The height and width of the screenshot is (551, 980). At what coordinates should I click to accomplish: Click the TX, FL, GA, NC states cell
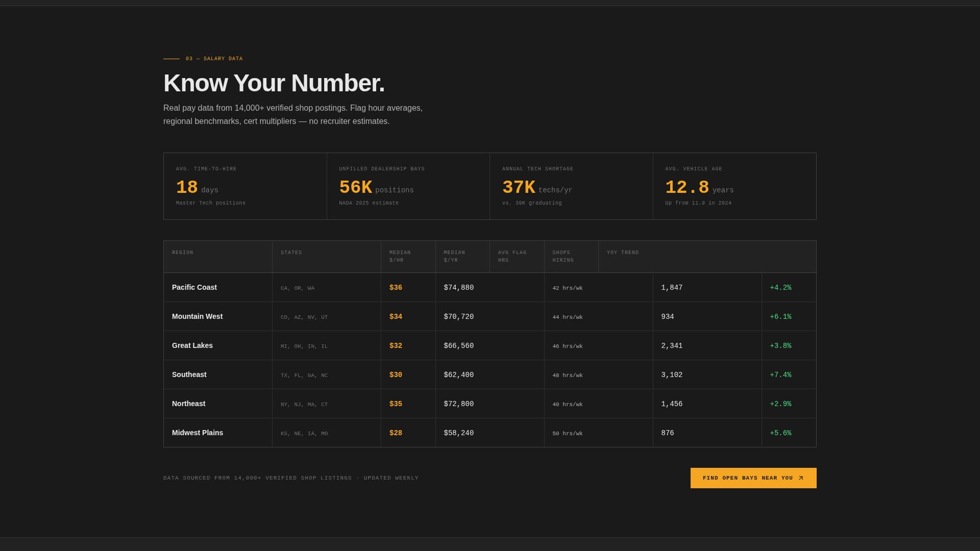pos(327,374)
